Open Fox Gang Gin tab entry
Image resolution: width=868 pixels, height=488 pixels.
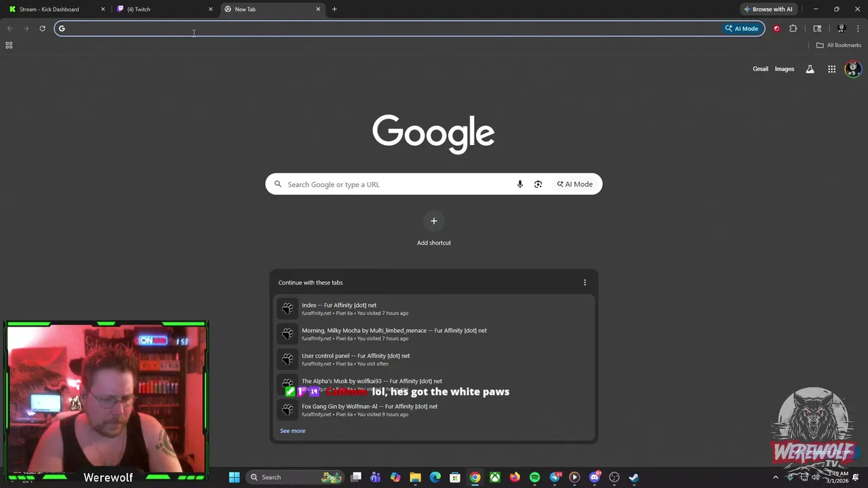click(434, 410)
